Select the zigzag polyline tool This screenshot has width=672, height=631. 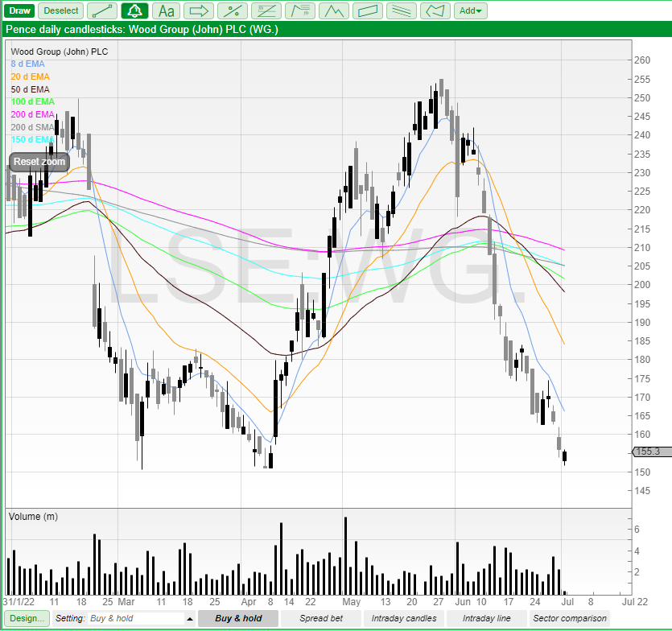coord(334,10)
